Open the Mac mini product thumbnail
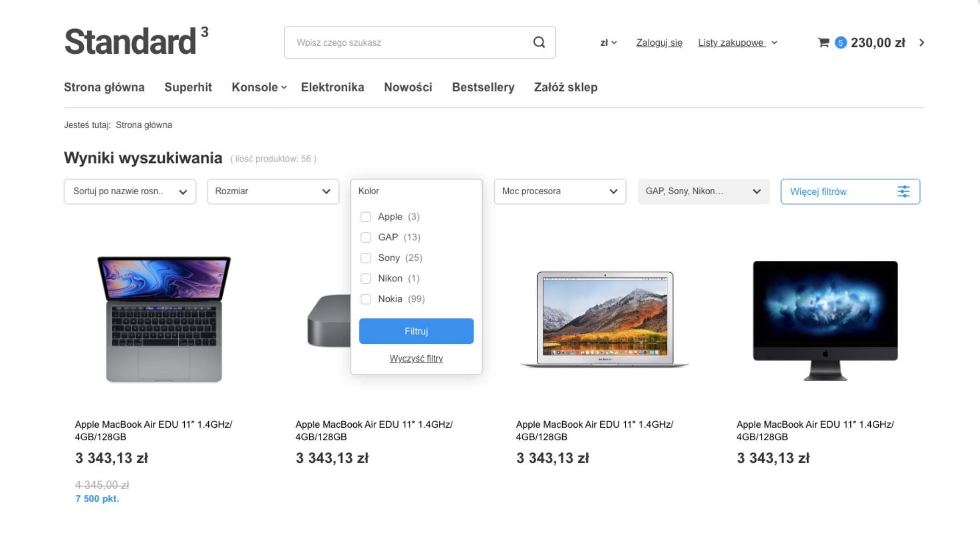Screen dimensions: 980x537 329,320
